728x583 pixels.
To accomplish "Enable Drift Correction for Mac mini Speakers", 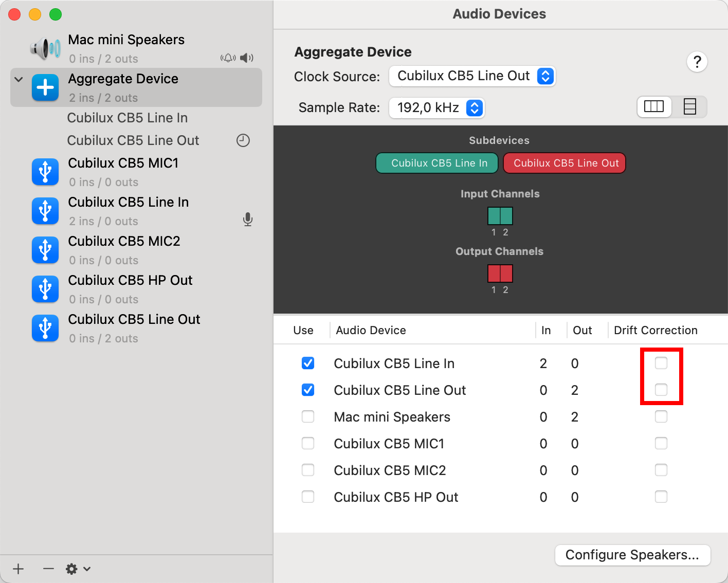I will [x=661, y=416].
